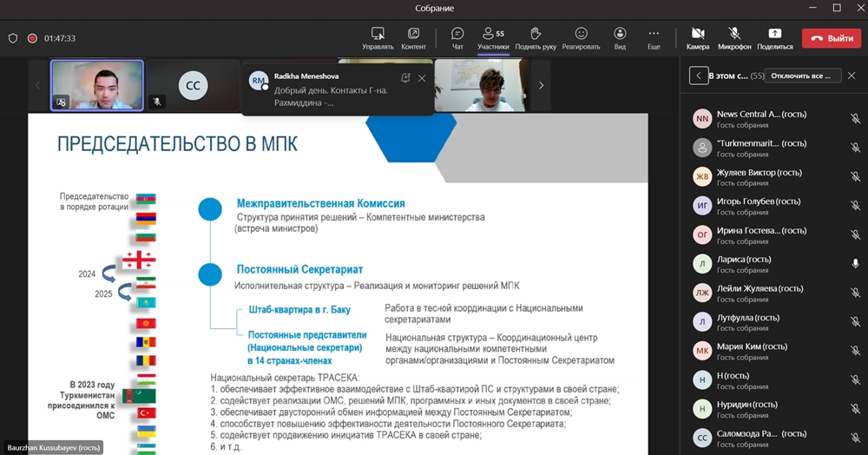Click mic icon for Turkmenmarit...
The width and height of the screenshot is (868, 455).
(x=855, y=148)
